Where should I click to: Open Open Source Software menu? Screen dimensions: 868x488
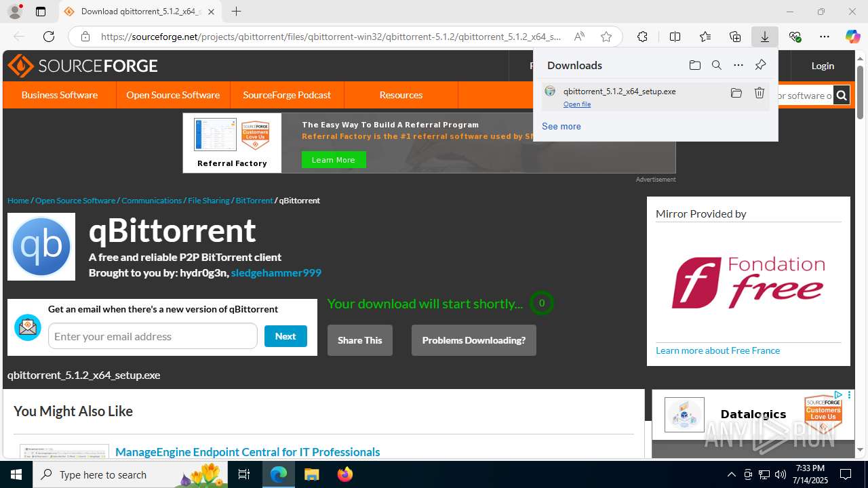173,95
